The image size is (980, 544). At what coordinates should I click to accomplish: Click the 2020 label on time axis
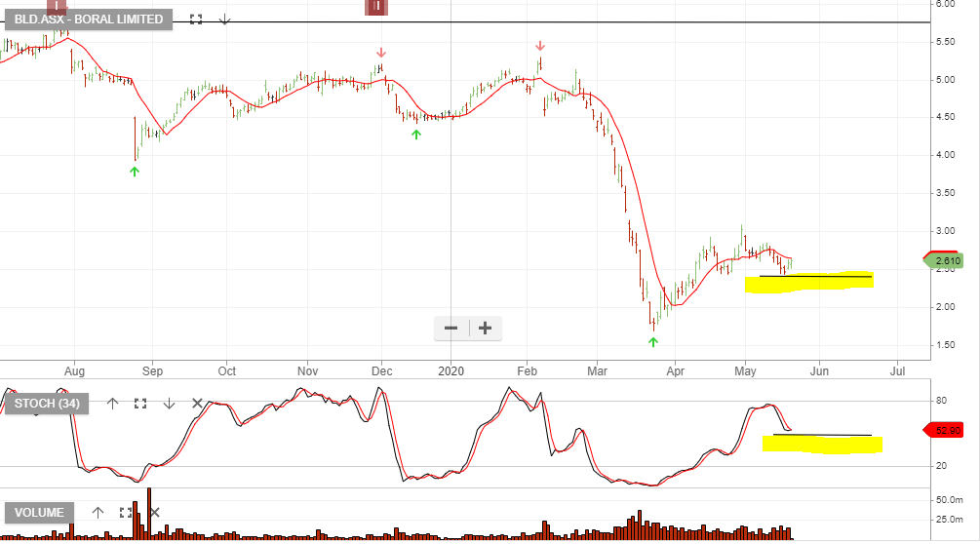451,371
